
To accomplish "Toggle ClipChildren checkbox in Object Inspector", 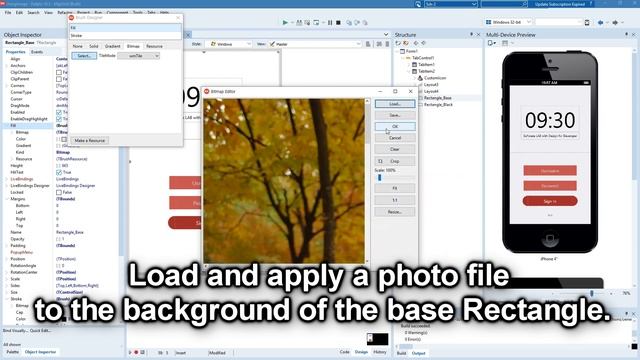I will click(x=59, y=72).
